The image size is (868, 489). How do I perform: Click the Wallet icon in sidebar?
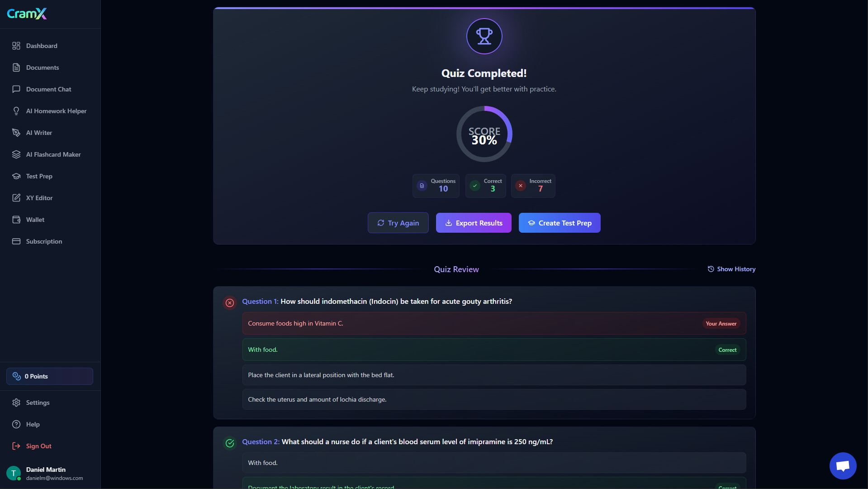click(x=16, y=220)
